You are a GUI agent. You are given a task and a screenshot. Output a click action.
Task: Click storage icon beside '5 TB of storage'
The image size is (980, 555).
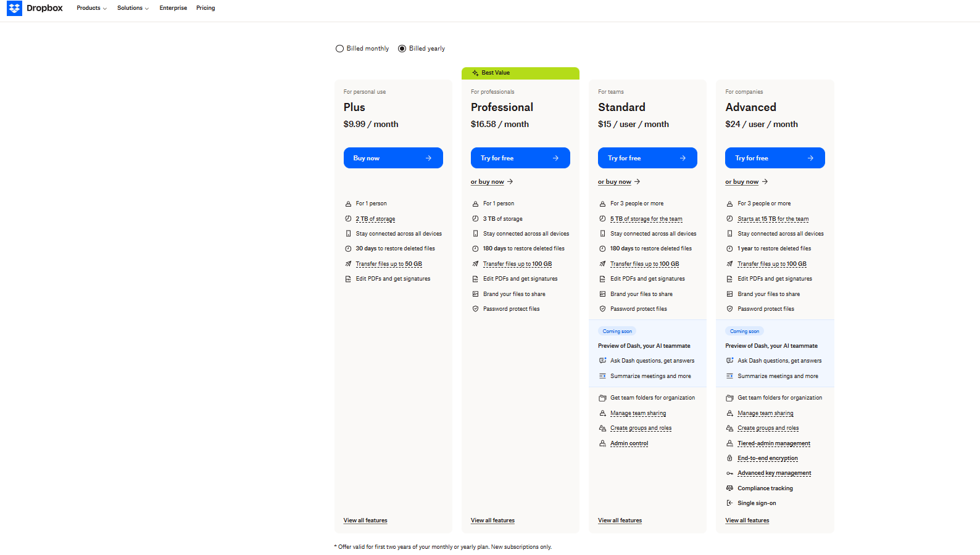click(602, 219)
